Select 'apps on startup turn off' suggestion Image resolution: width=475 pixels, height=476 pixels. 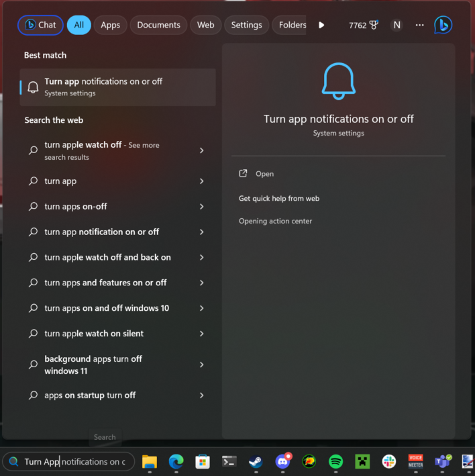pyautogui.click(x=117, y=395)
